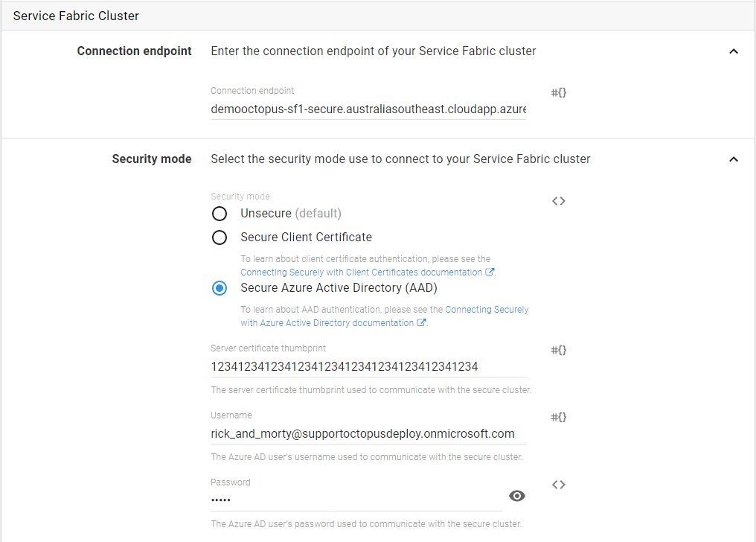The image size is (756, 542).
Task: Click into the Password input field
Action: pos(356,500)
